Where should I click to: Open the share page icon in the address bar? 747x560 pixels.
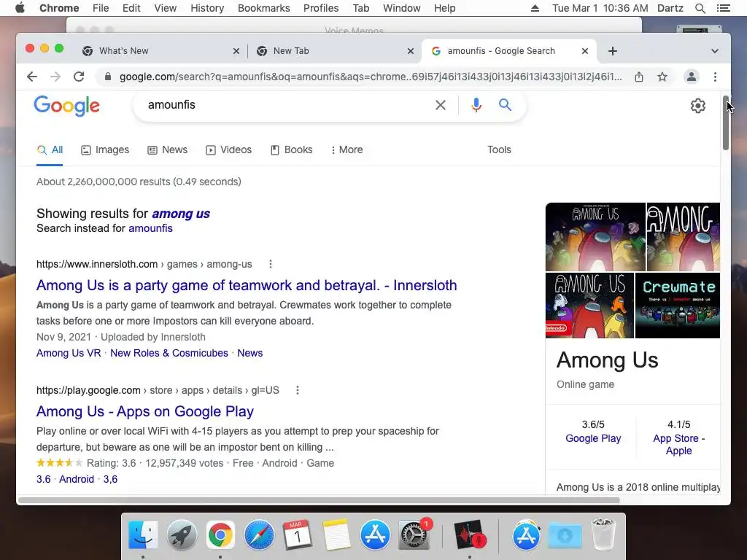coord(639,77)
